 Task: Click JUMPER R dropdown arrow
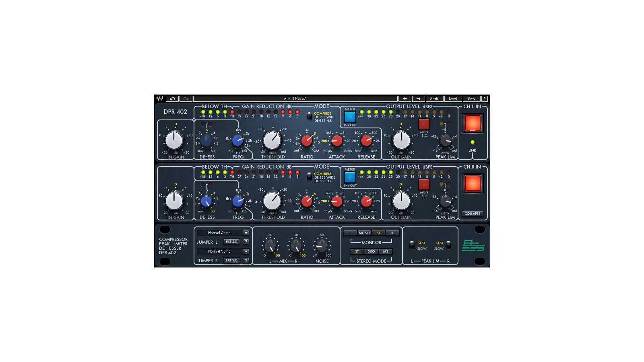[x=246, y=251]
